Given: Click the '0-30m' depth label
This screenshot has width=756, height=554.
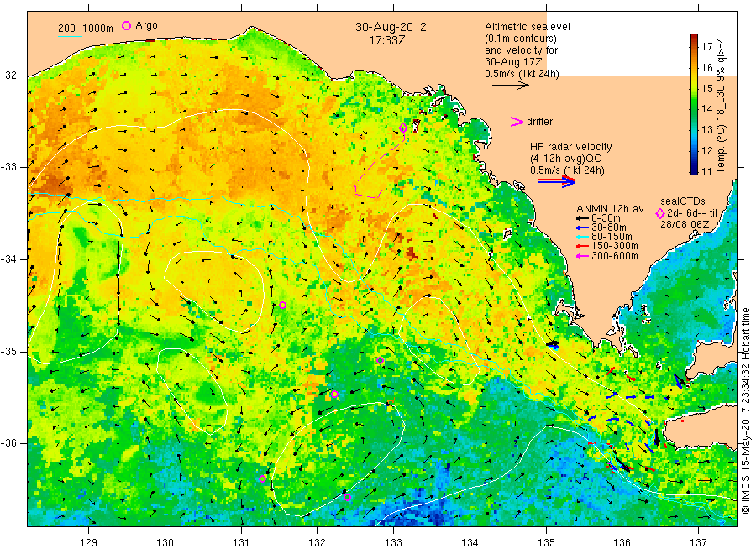Looking at the screenshot, I should (606, 218).
